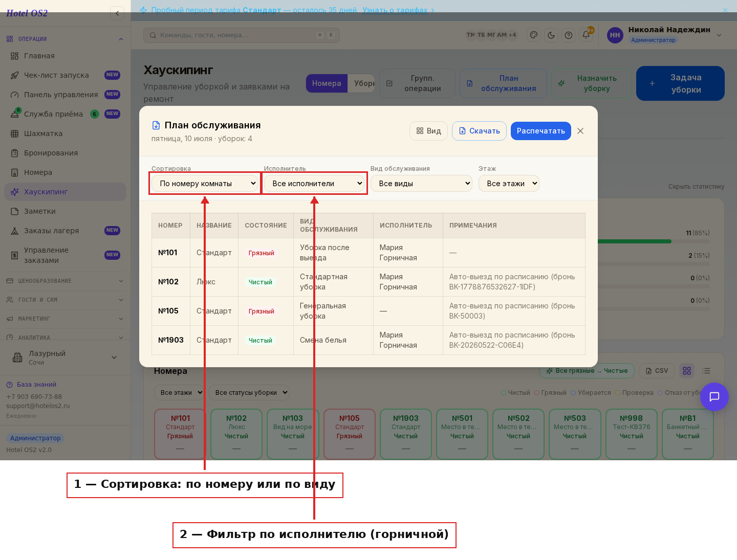Switch to the Уборки tab
Screen dimensions: 737x560
tap(361, 83)
